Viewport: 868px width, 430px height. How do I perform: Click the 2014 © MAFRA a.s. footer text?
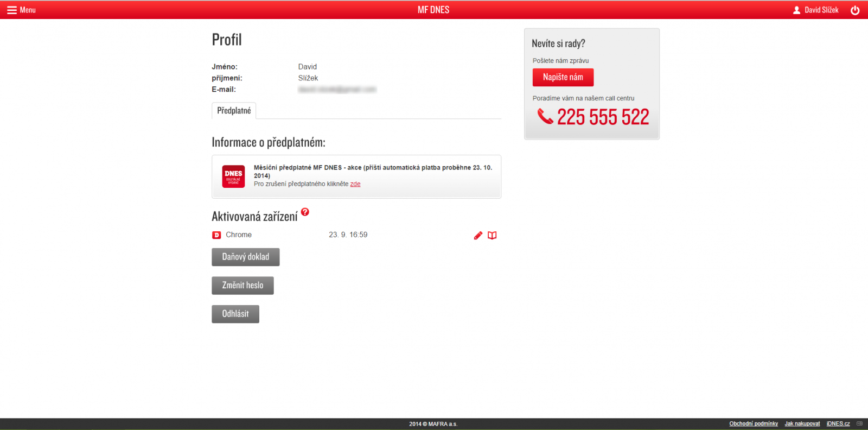click(433, 424)
